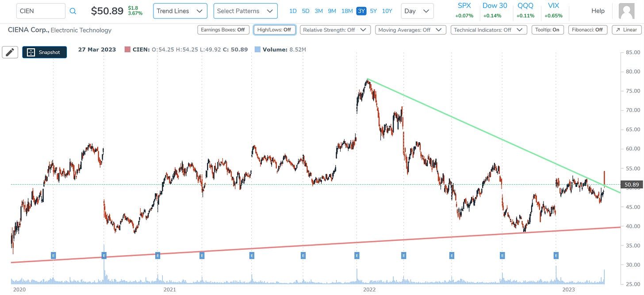The height and width of the screenshot is (295, 644).
Task: Click the Volume legend color swatch
Action: click(x=257, y=50)
